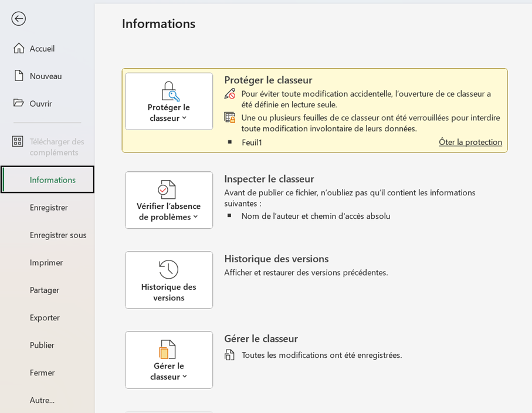
Task: Click the Nouveau blank page icon
Action: pos(19,76)
